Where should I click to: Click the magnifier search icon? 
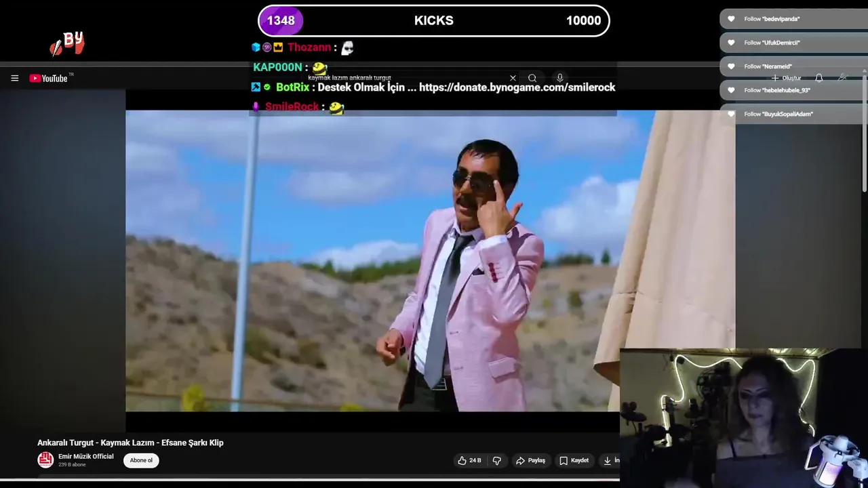[532, 78]
